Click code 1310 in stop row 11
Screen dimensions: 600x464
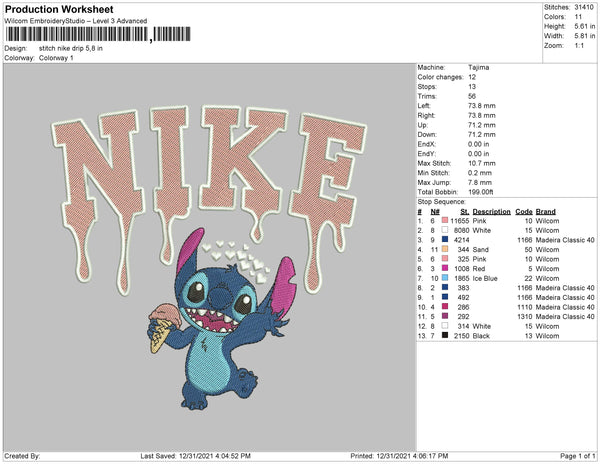click(x=525, y=316)
